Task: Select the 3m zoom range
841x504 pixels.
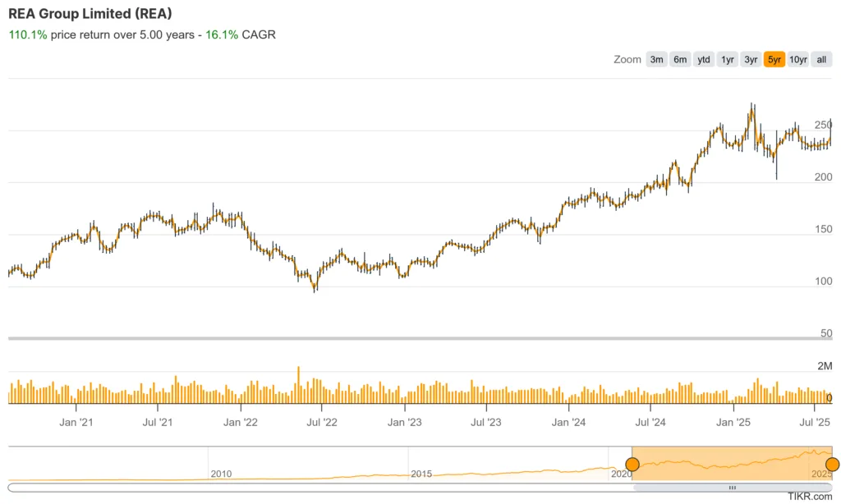Action: (x=656, y=59)
